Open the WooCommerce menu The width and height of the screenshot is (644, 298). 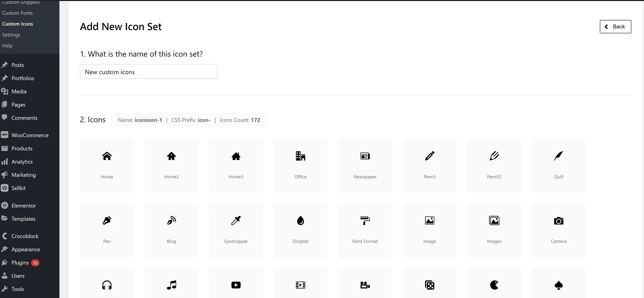(30, 135)
